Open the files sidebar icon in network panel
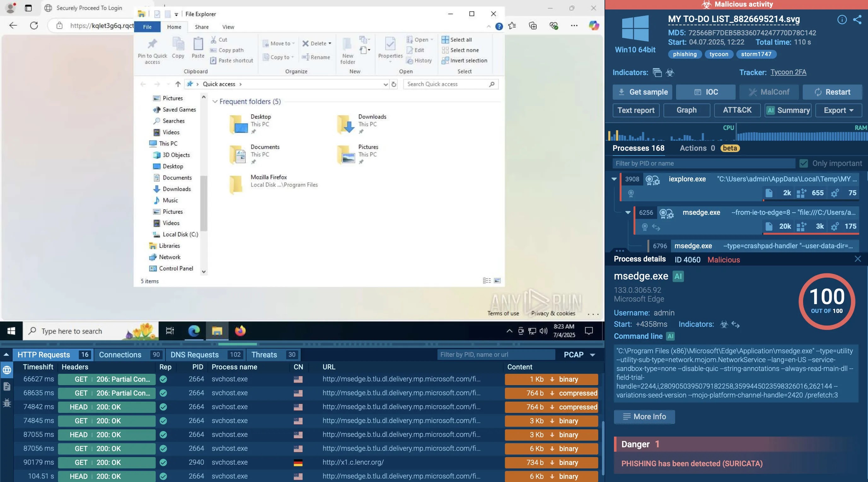868x482 pixels. coord(7,386)
